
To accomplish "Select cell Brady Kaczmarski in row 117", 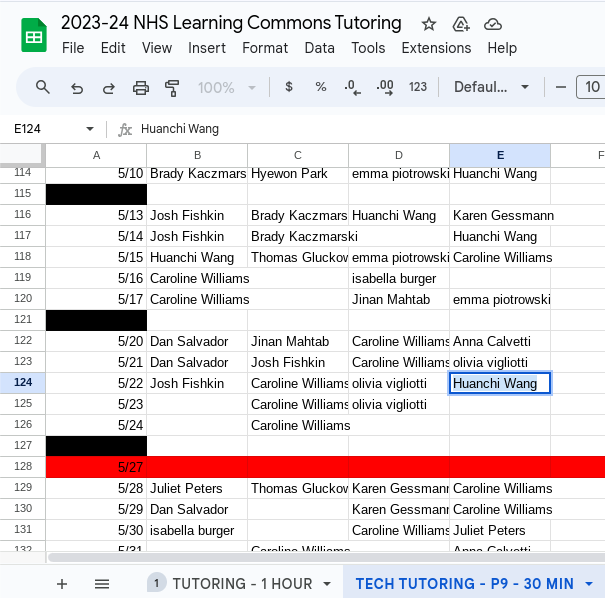I will pos(298,236).
